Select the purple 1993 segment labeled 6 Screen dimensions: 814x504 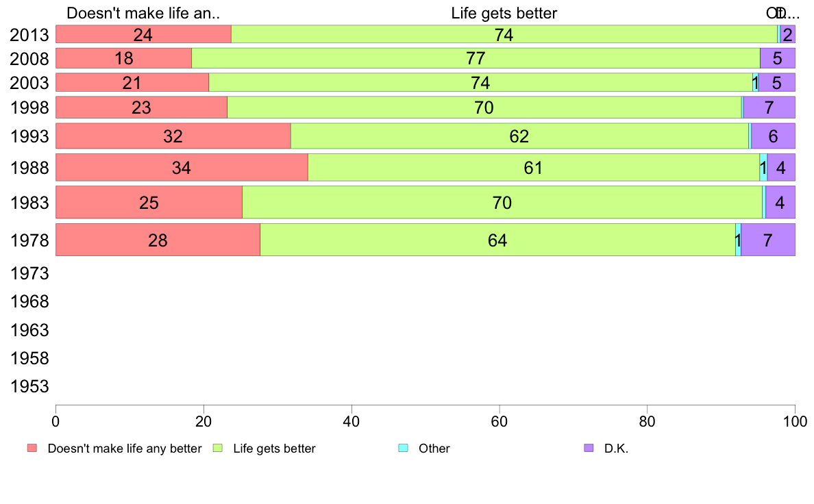coord(773,136)
